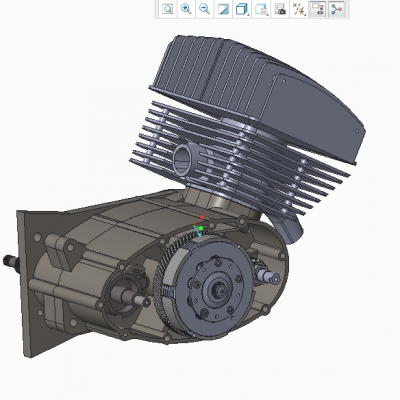This screenshot has width=400, height=400.
Task: Click the Refit view icon
Action: coord(168,9)
